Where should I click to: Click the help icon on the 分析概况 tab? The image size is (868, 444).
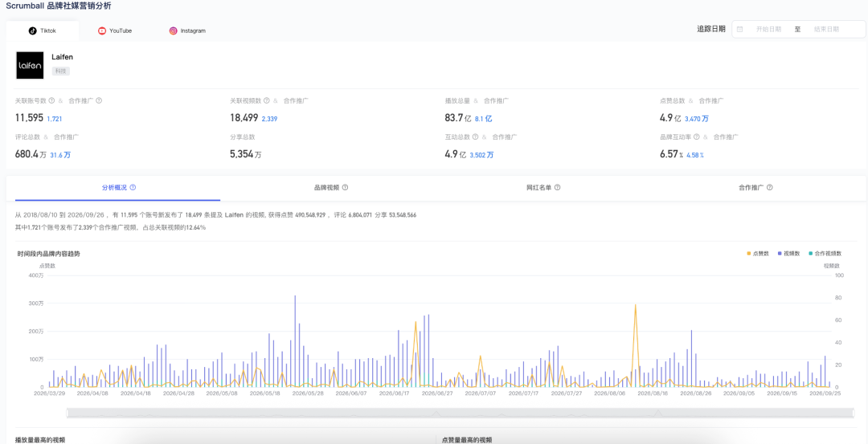133,187
